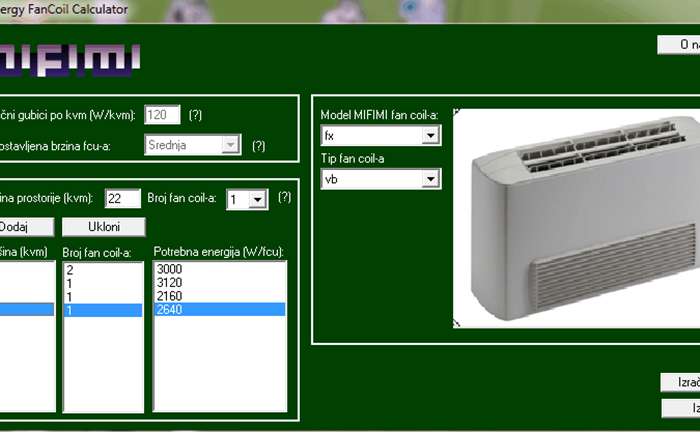Click the MIFIMI logo

coord(68,59)
